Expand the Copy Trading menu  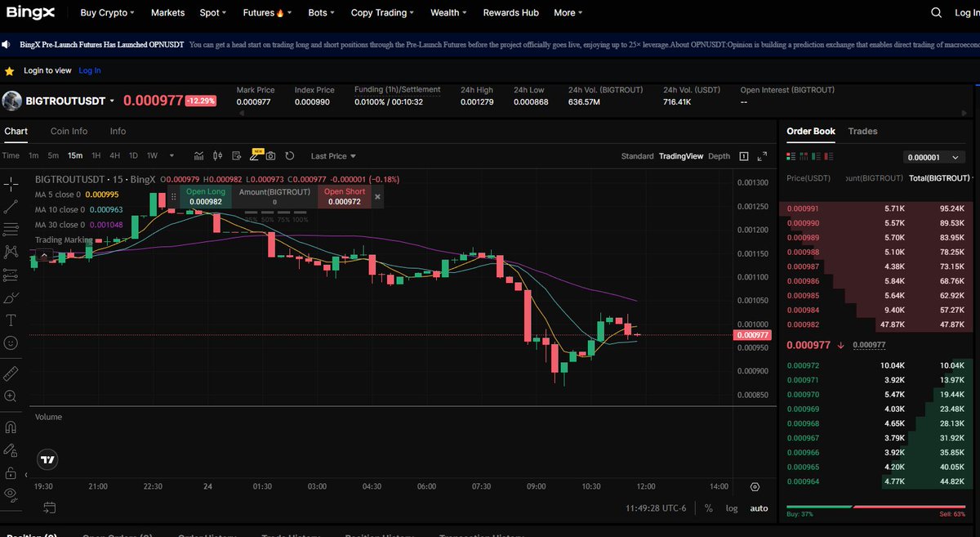click(382, 13)
